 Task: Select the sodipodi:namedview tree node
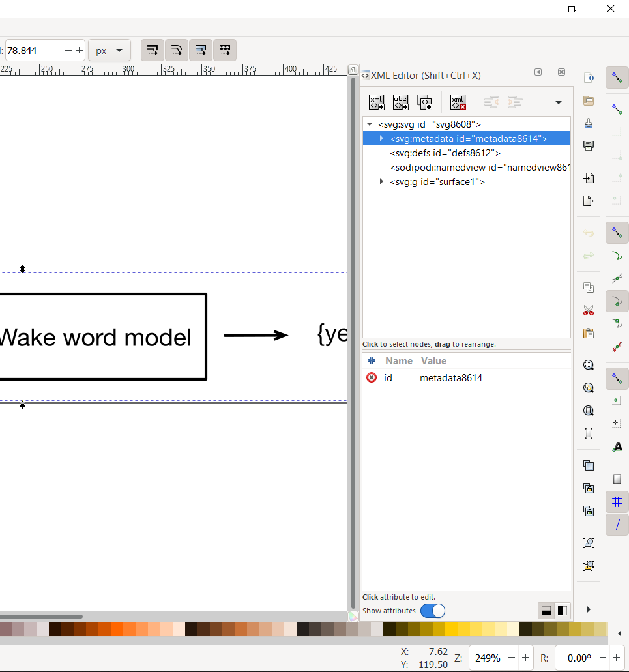pos(480,168)
